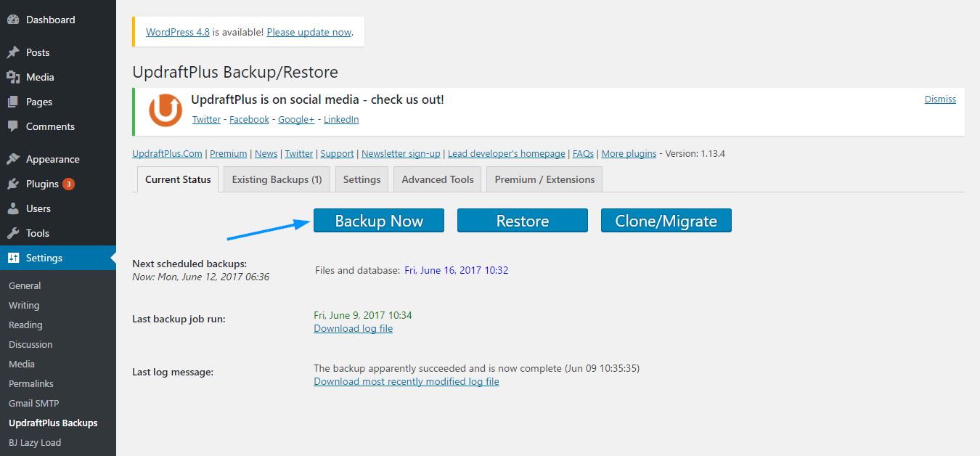Open the Posts menu
The image size is (980, 456).
(x=58, y=52)
